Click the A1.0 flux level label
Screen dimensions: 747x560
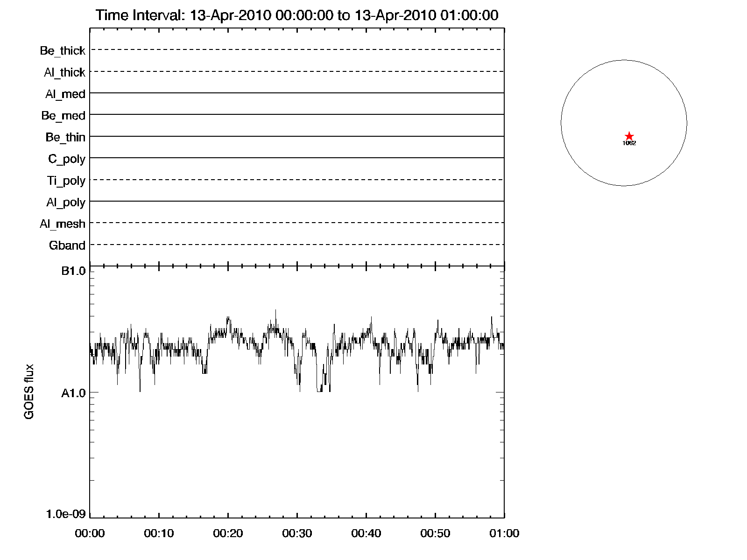(x=73, y=393)
